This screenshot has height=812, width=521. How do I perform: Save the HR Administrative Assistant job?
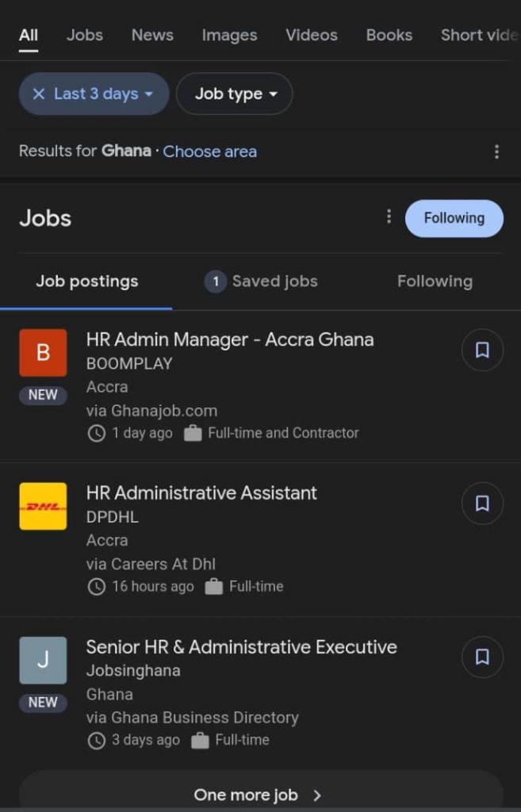[482, 504]
